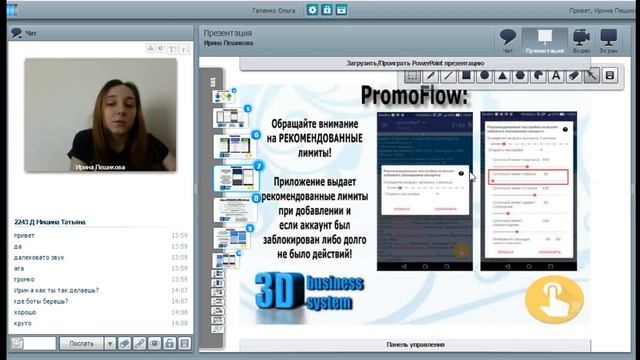Open the settings gear in top bar
Image resolution: width=640 pixels, height=360 pixels.
[312, 10]
